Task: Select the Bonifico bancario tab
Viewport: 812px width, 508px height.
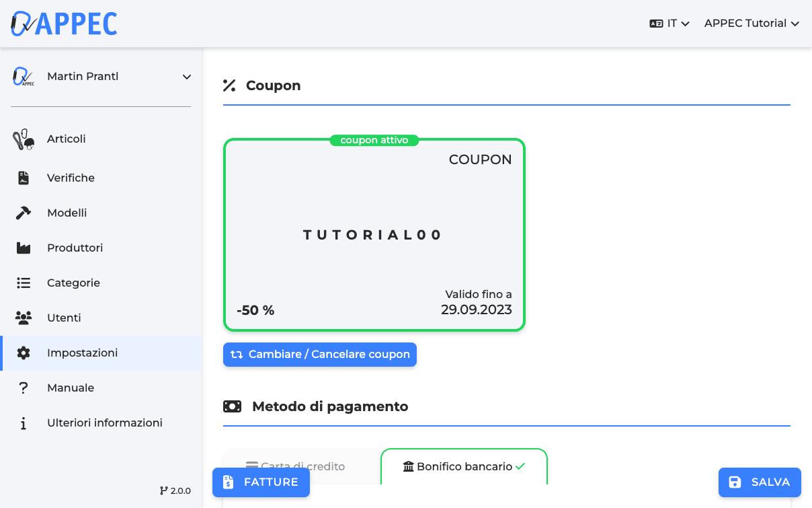Action: (464, 466)
